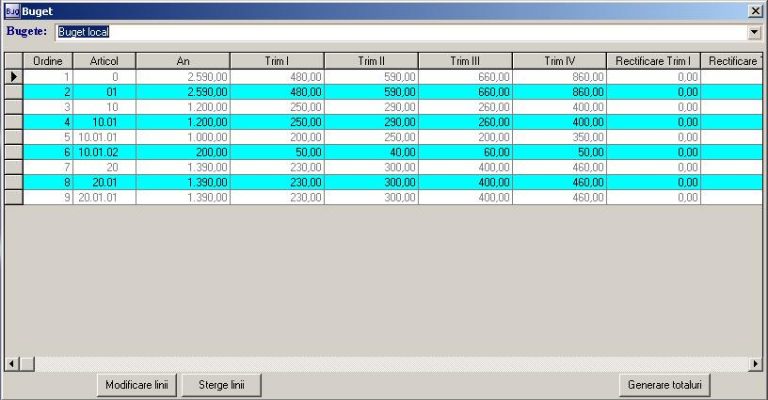768x400 pixels.
Task: Select the row with article 20.01.01
Action: click(x=104, y=198)
